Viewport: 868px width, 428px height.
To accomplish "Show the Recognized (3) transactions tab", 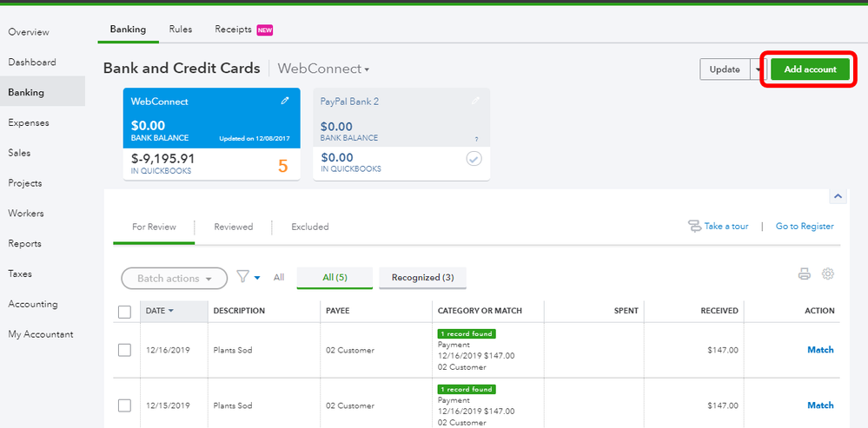I will 423,278.
